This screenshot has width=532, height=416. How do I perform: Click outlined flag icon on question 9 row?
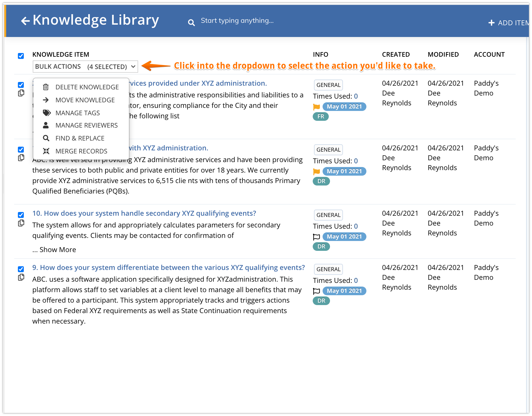(316, 291)
